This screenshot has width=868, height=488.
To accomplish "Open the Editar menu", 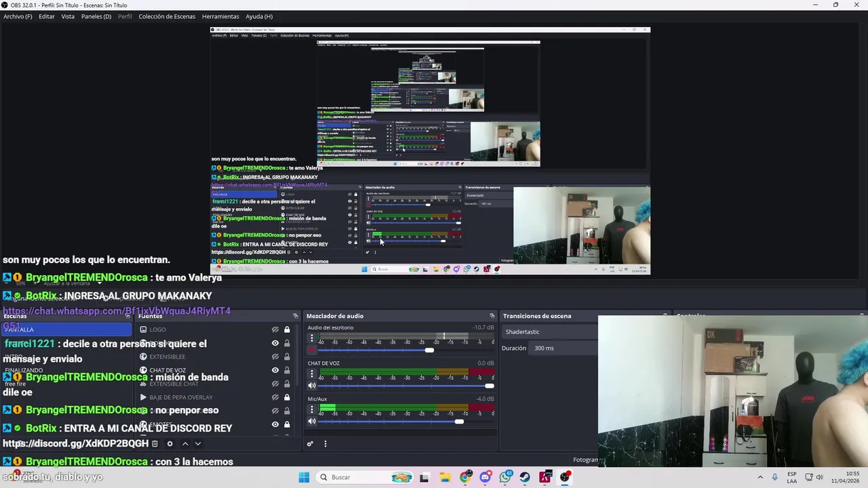I will coord(47,16).
